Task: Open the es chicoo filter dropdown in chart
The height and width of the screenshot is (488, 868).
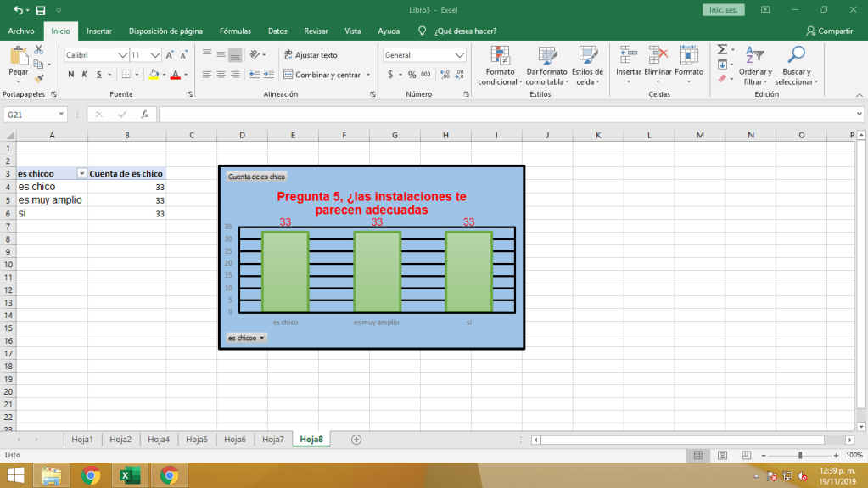Action: click(246, 338)
